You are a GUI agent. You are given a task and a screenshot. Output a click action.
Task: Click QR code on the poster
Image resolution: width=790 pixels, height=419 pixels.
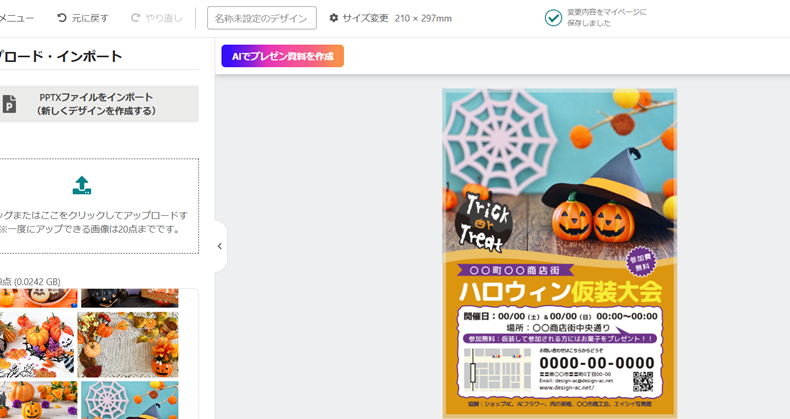[643, 381]
